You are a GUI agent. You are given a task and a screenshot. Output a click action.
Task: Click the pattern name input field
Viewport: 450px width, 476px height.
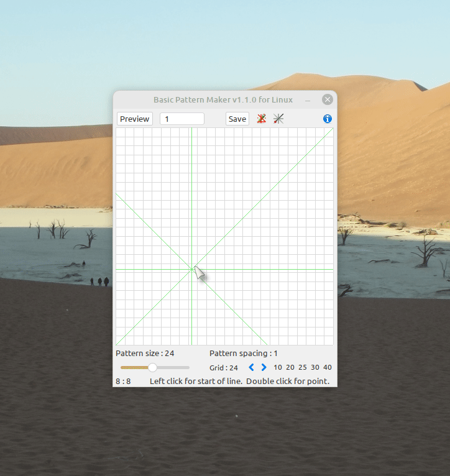[x=182, y=119]
